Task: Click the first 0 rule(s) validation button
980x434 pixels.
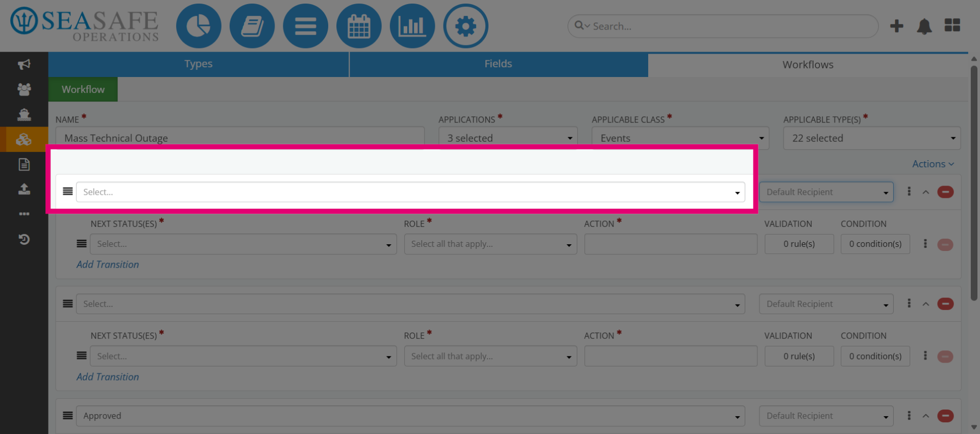Action: [x=799, y=244]
